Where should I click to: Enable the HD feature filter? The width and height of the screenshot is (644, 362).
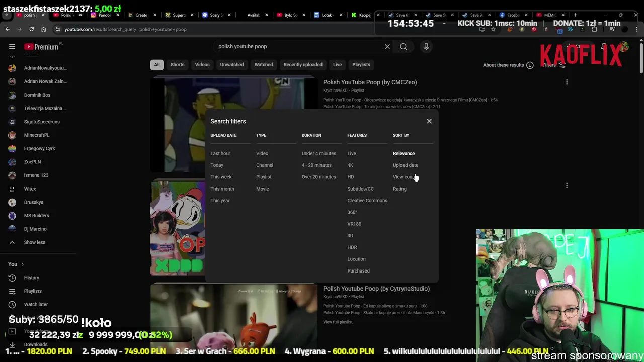coord(351,177)
